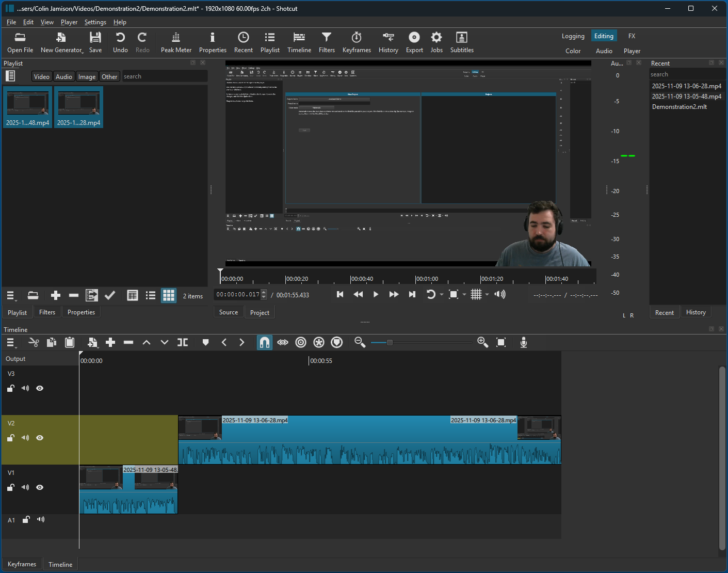Viewport: 728px width, 573px height.
Task: Select the 2025-1...28.mp4 playlist thumbnail
Action: [78, 107]
